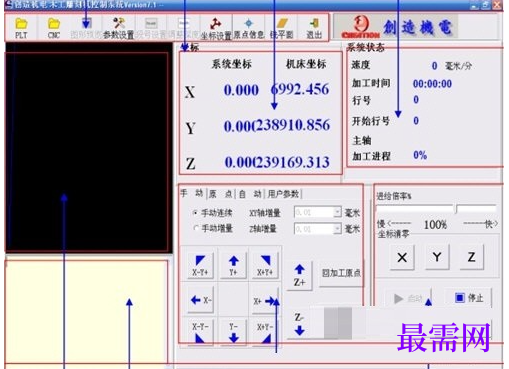This screenshot has height=369, width=509.
Task: Select the 手动增量 radio option
Action: tap(214, 228)
